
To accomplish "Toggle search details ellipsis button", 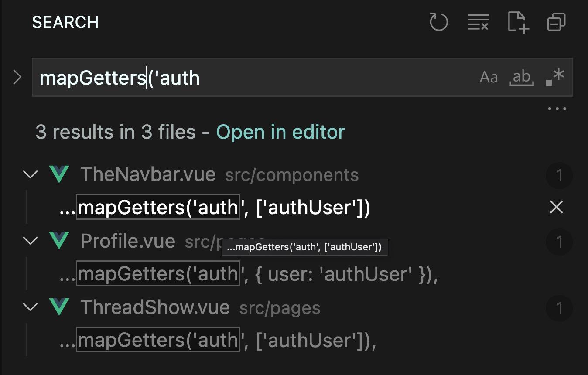I will click(x=557, y=109).
